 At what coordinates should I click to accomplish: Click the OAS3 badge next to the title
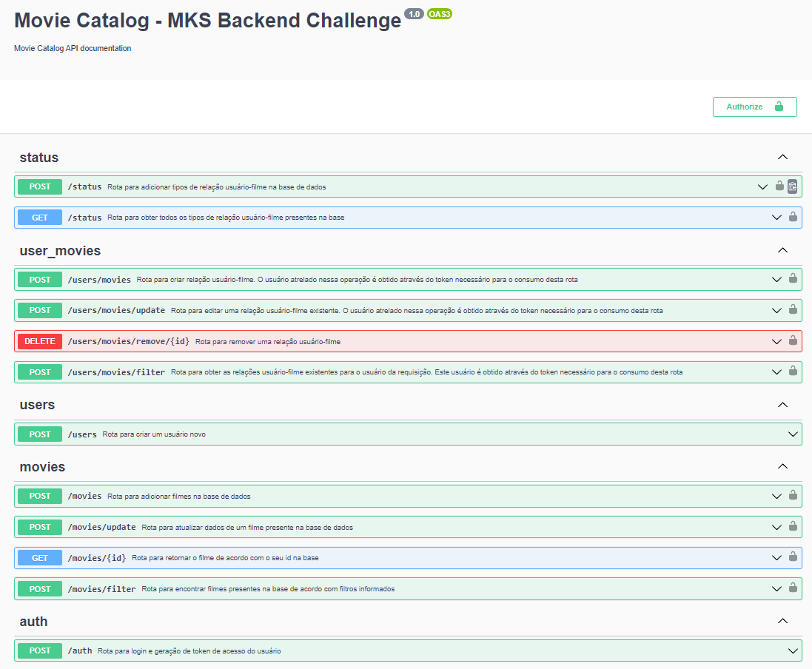click(x=440, y=14)
